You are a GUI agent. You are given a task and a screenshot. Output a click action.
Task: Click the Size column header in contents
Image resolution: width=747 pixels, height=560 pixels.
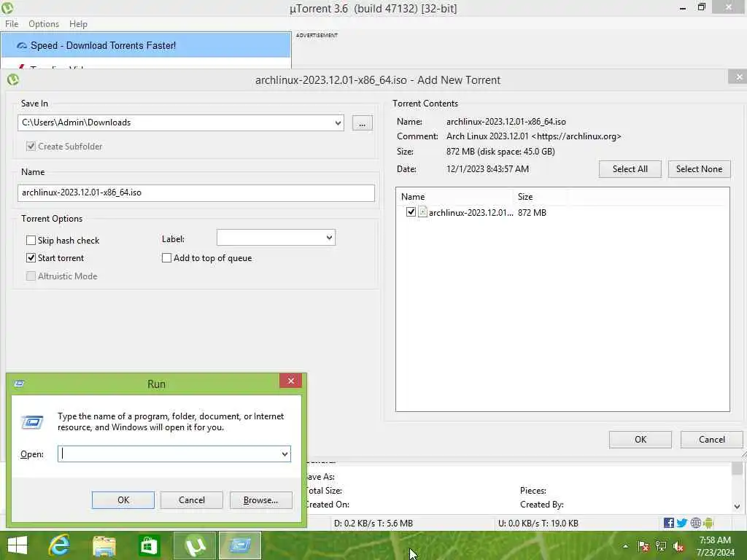pyautogui.click(x=540, y=197)
